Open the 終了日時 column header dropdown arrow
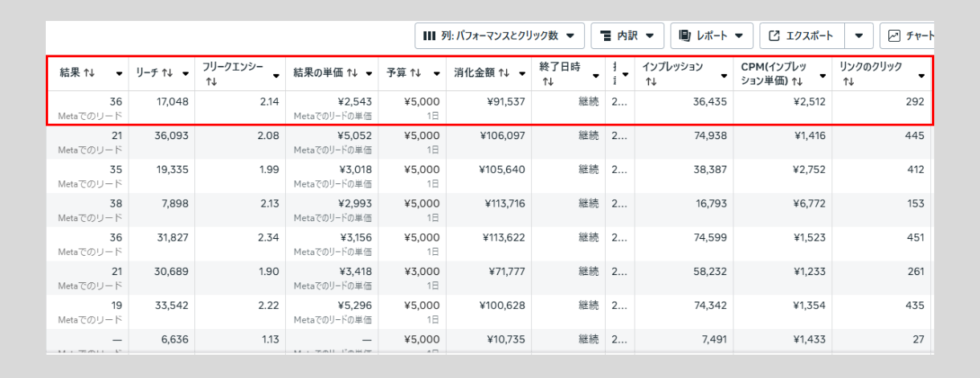The width and height of the screenshot is (980, 378). [596, 76]
